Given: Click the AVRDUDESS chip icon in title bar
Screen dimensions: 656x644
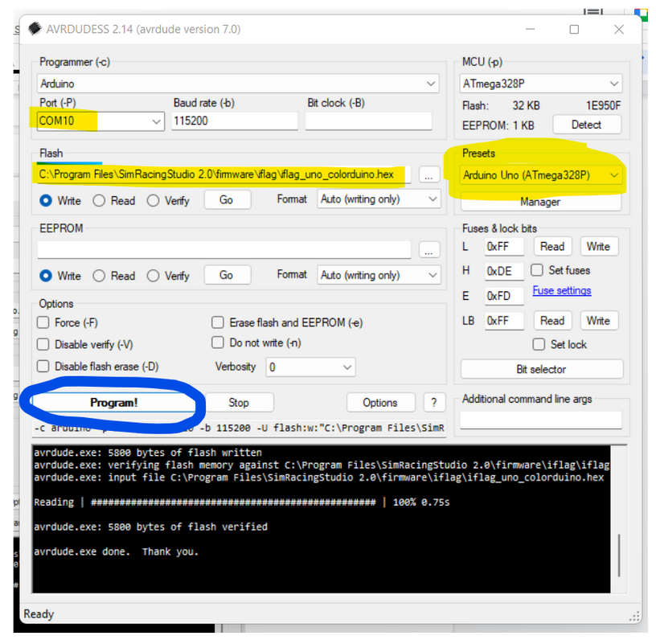Looking at the screenshot, I should [35, 28].
